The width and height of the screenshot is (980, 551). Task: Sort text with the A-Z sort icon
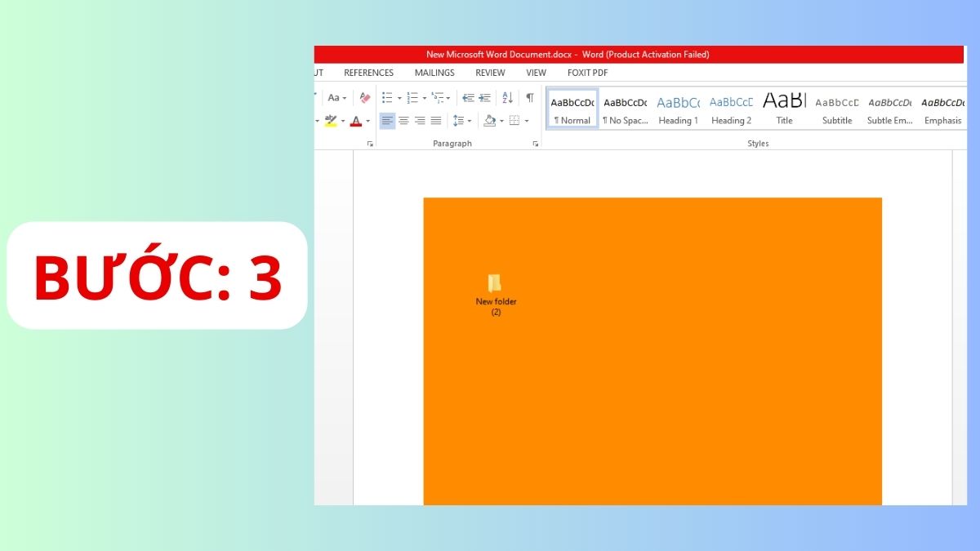(x=507, y=97)
